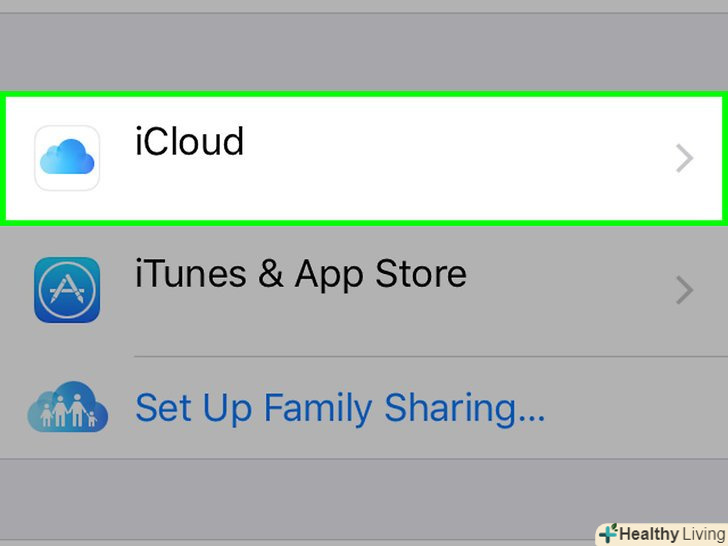The width and height of the screenshot is (728, 546).
Task: Open the iTunes & App Store row
Action: pos(400,290)
